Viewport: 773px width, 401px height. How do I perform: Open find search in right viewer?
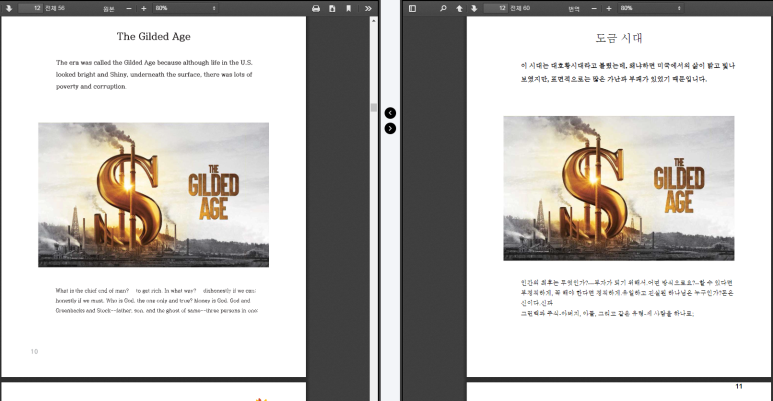coord(443,8)
